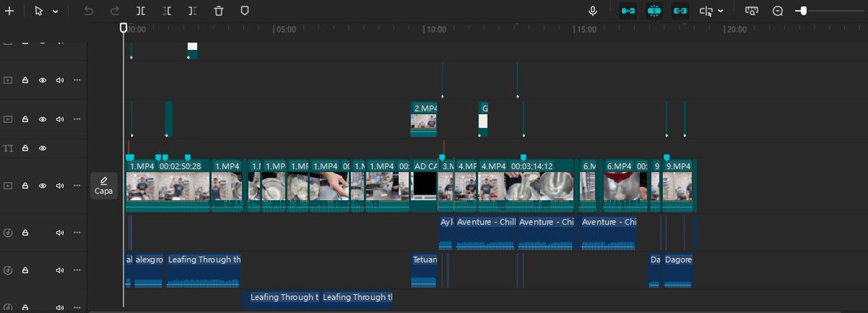Lock the audio track with Aventure clips
Image resolution: width=868 pixels, height=313 pixels.
pyautogui.click(x=25, y=233)
